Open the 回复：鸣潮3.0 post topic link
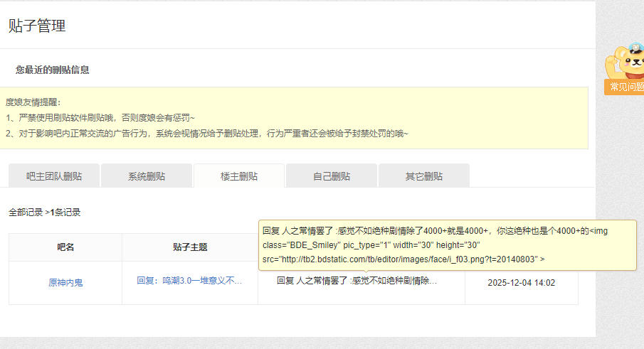 (x=189, y=281)
